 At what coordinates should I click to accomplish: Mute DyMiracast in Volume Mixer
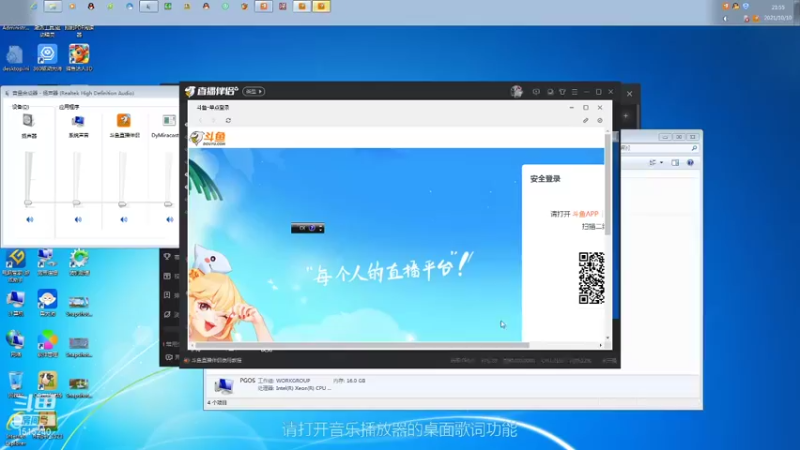[x=169, y=219]
